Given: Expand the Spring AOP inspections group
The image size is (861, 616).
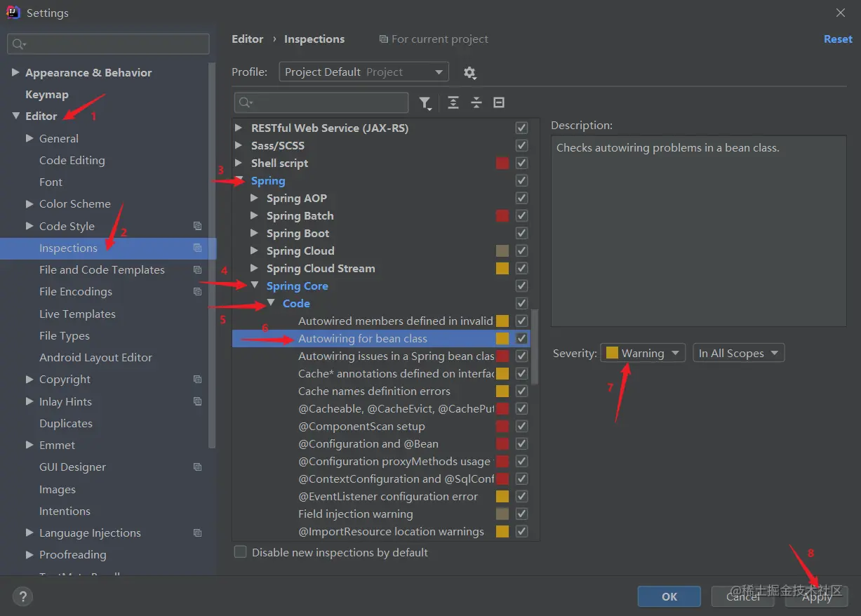Looking at the screenshot, I should click(255, 198).
